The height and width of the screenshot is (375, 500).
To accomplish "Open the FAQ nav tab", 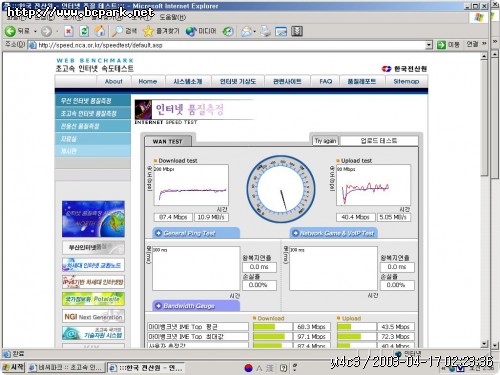I will (325, 81).
